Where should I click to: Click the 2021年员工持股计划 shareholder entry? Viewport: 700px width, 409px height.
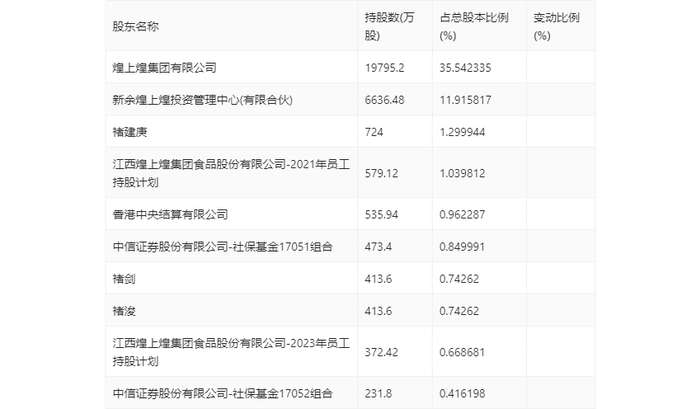tap(231, 173)
